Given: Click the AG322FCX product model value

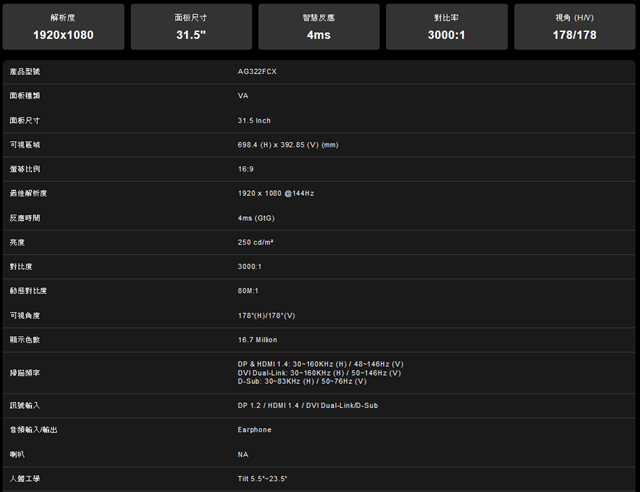Looking at the screenshot, I should click(256, 72).
